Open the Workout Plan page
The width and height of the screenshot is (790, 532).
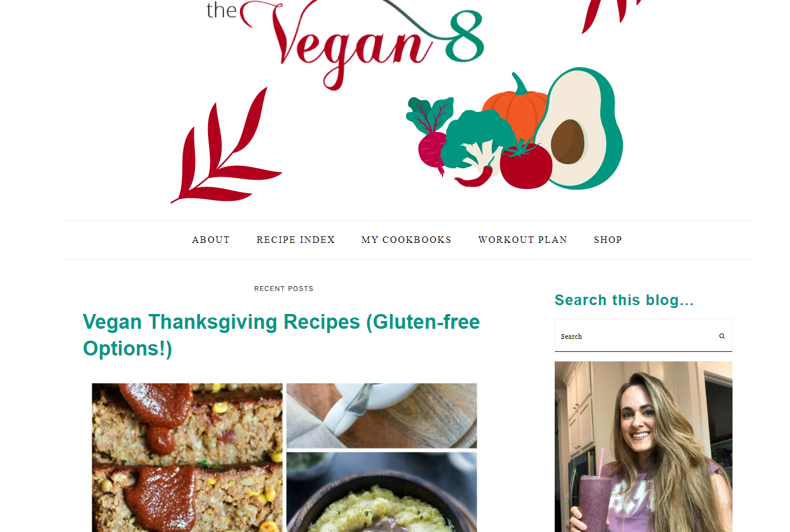523,240
